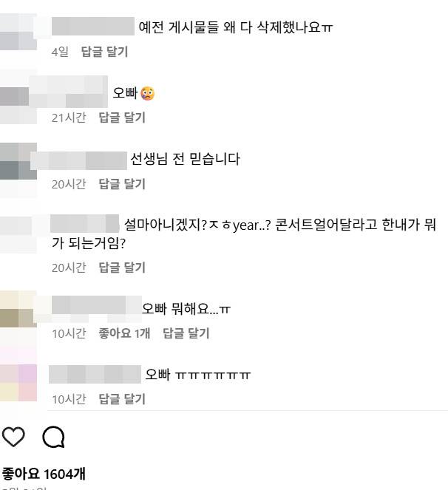The width and height of the screenshot is (448, 490).
Task: Open profile picture of last '오빠 ㅠㅠ' commenter
Action: pyautogui.click(x=18, y=383)
